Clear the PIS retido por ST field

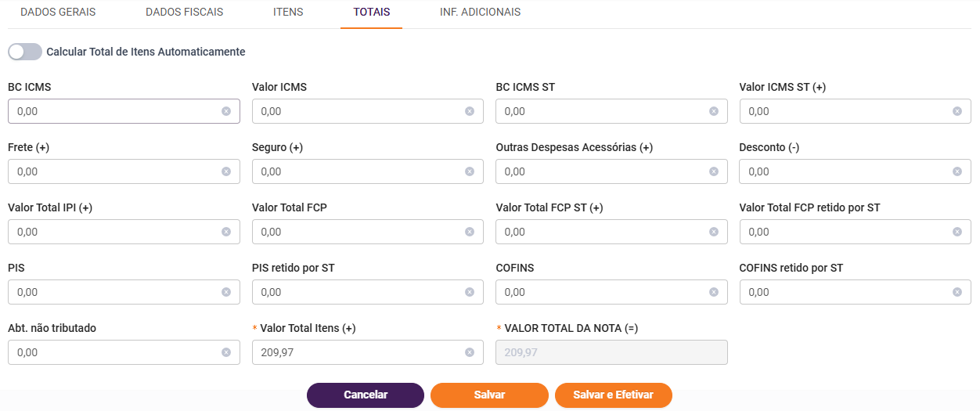click(x=470, y=292)
